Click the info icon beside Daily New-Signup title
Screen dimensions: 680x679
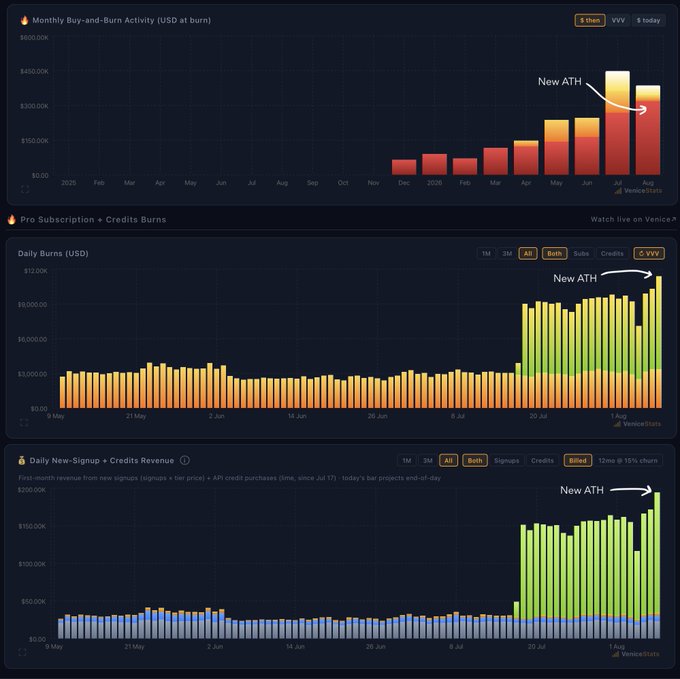pos(185,460)
